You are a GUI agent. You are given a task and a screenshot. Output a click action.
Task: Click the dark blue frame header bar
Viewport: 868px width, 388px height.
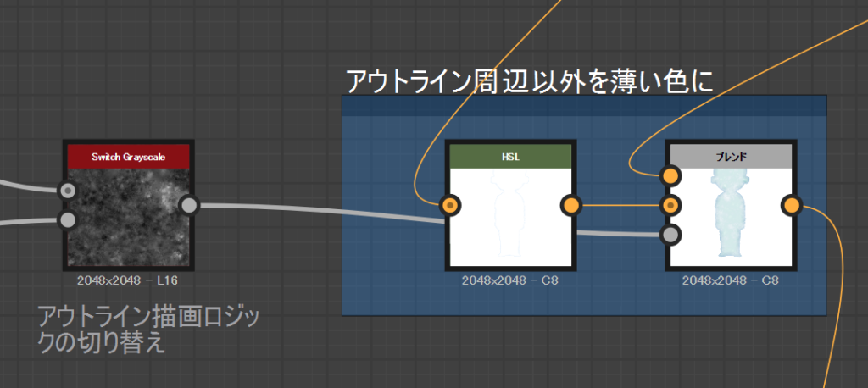click(x=583, y=105)
